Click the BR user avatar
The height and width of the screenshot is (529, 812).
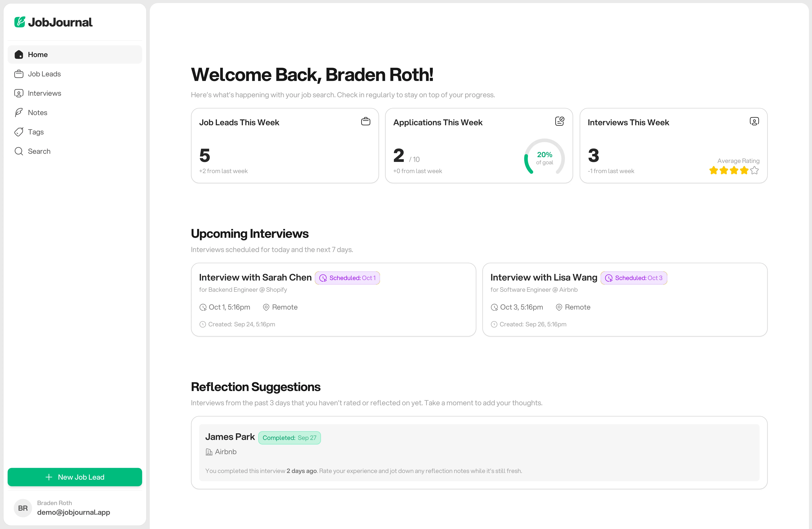tap(23, 508)
